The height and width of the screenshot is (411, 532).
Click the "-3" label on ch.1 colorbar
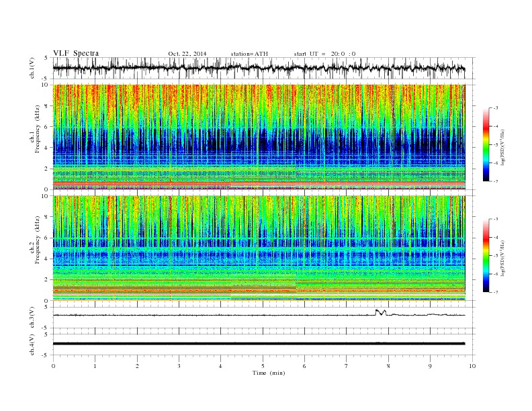pos(495,108)
